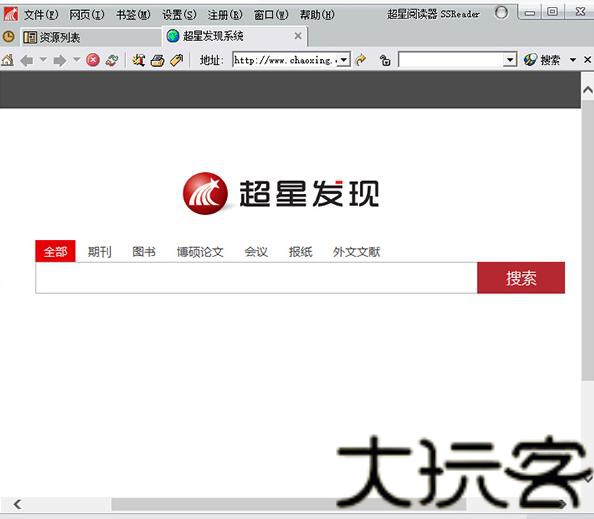Navigate back with left arrow

pyautogui.click(x=27, y=60)
